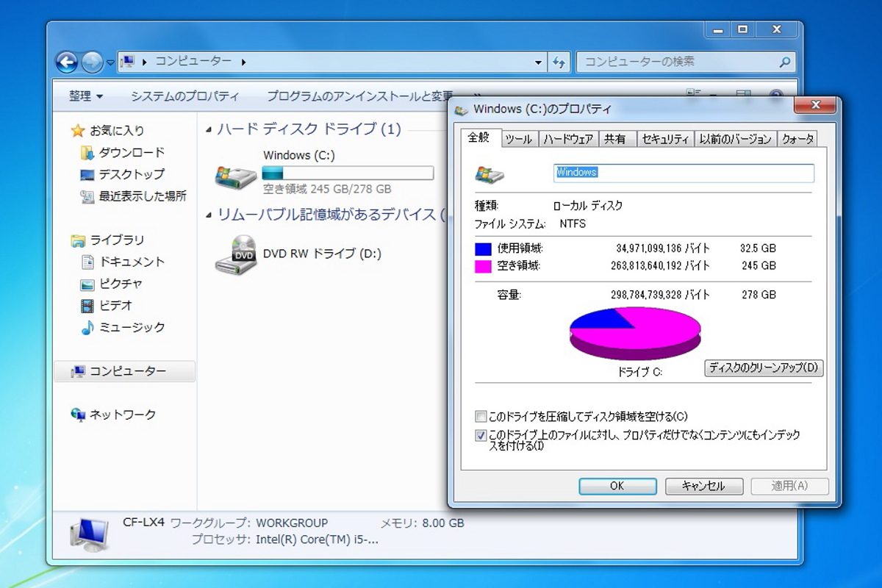Click the ライブラリ icon in sidebar
This screenshot has height=588, width=882.
pyautogui.click(x=78, y=240)
